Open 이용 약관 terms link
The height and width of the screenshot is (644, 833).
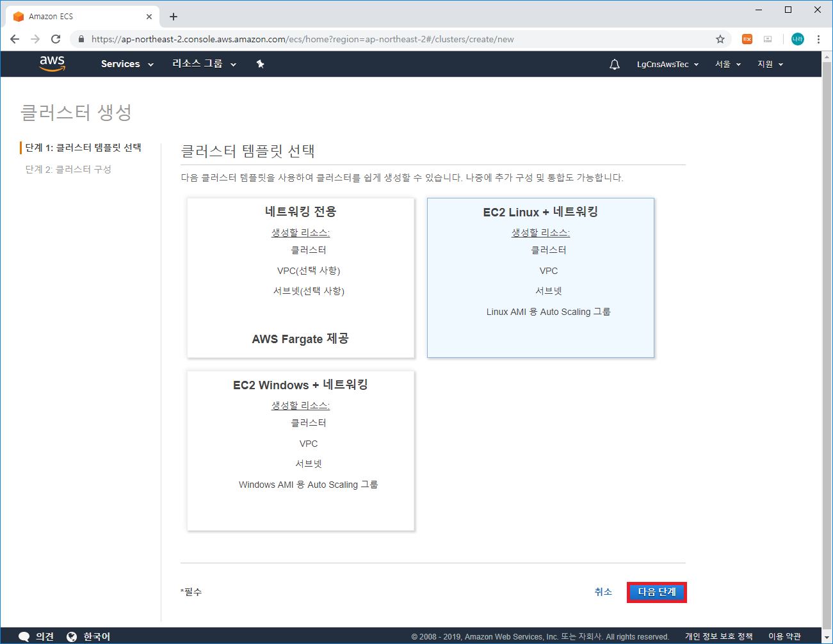point(784,636)
